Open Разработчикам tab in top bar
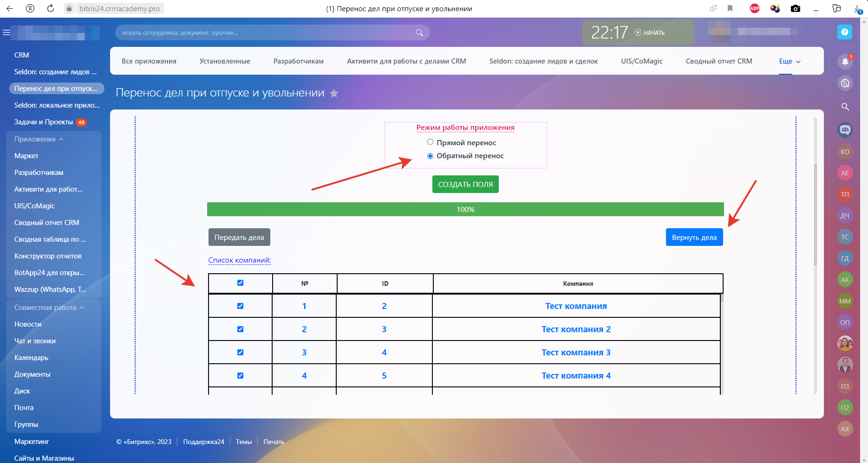 tap(299, 61)
